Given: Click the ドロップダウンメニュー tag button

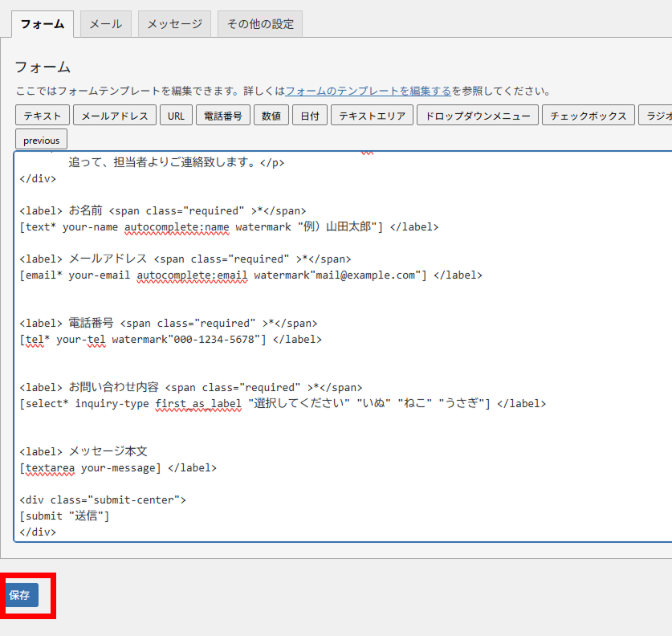Looking at the screenshot, I should tap(477, 116).
